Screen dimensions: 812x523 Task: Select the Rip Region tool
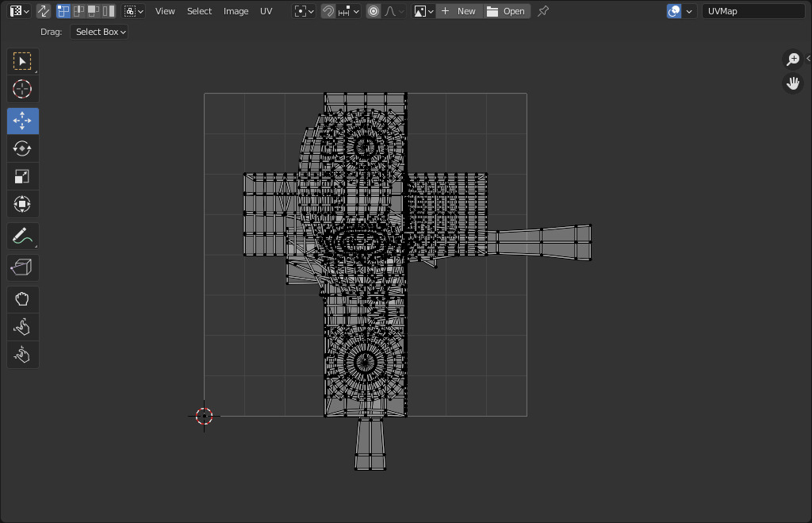[x=22, y=267]
